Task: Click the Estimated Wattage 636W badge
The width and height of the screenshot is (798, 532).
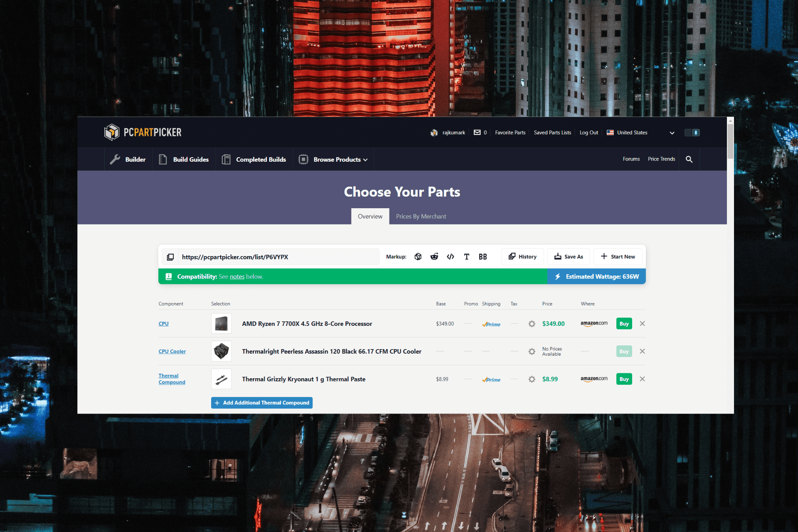Action: coord(596,276)
